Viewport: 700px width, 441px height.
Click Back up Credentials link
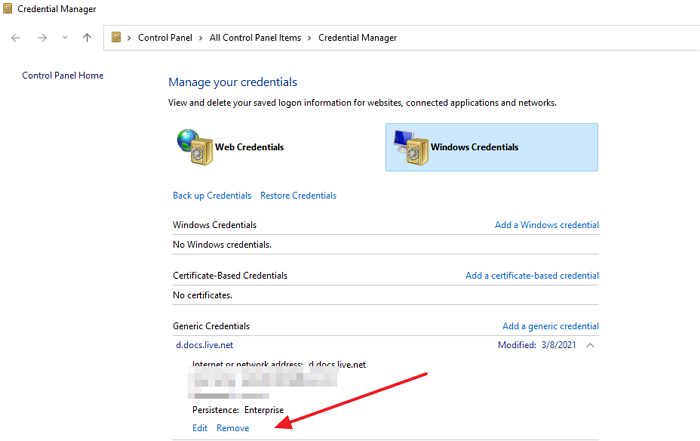coord(212,195)
